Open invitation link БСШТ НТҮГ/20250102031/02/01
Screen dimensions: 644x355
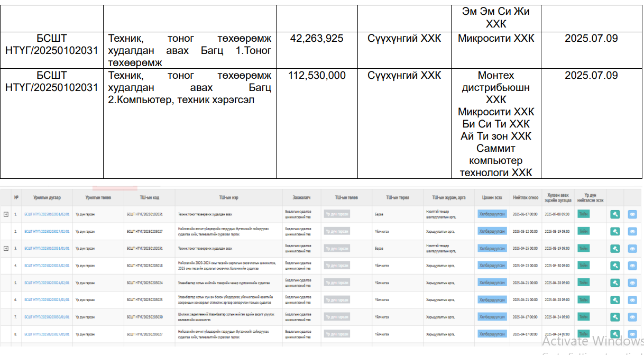(x=47, y=214)
